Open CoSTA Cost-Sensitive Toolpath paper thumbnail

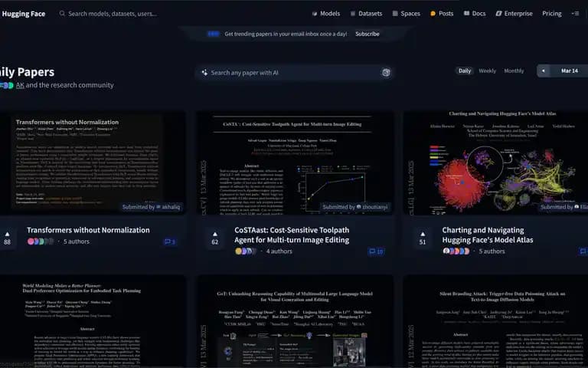pos(296,163)
